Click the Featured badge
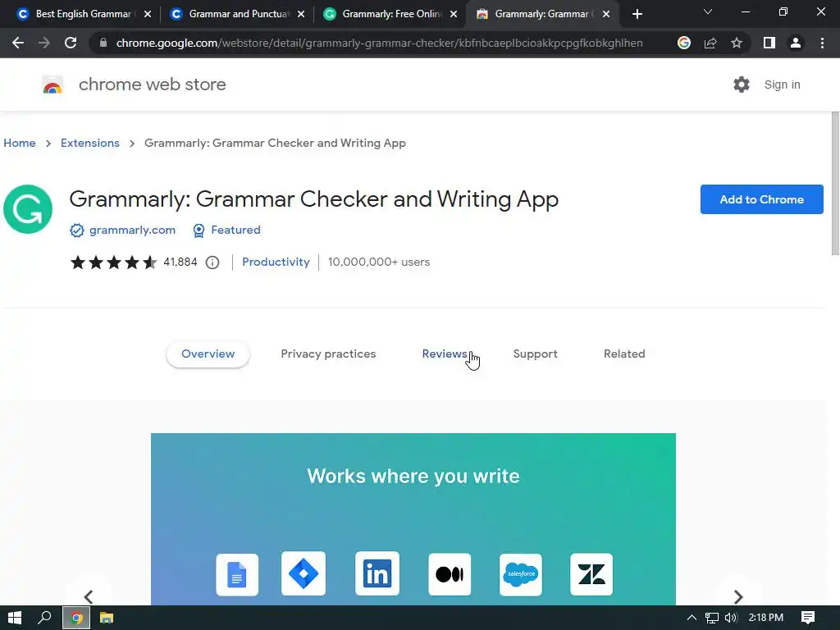 tap(226, 230)
